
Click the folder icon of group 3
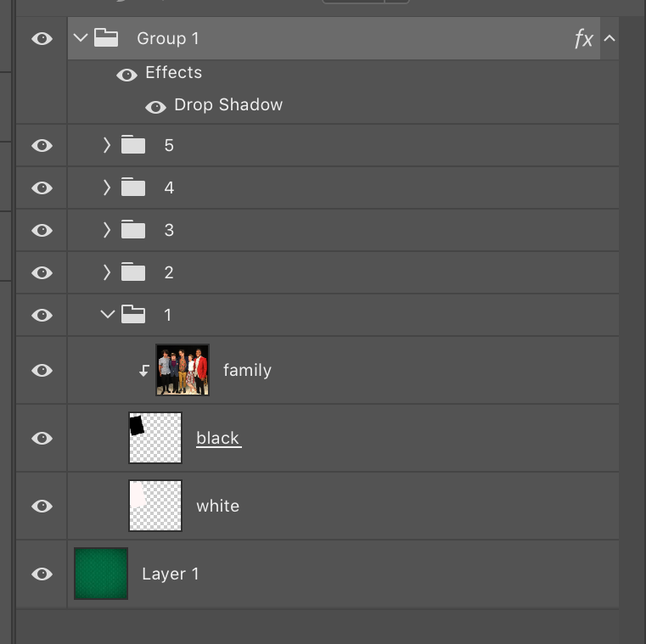click(133, 230)
